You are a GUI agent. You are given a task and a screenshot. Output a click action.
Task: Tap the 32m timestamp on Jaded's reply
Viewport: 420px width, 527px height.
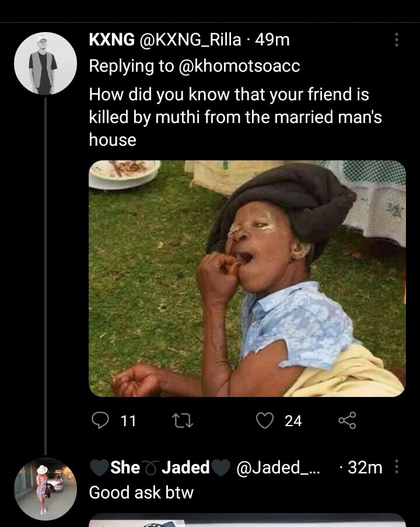[365, 467]
